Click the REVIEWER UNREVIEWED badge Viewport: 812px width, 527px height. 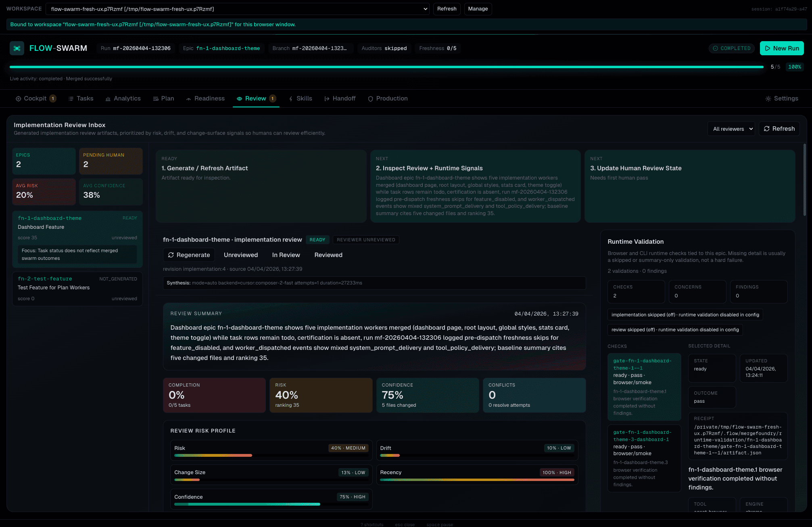pos(366,240)
